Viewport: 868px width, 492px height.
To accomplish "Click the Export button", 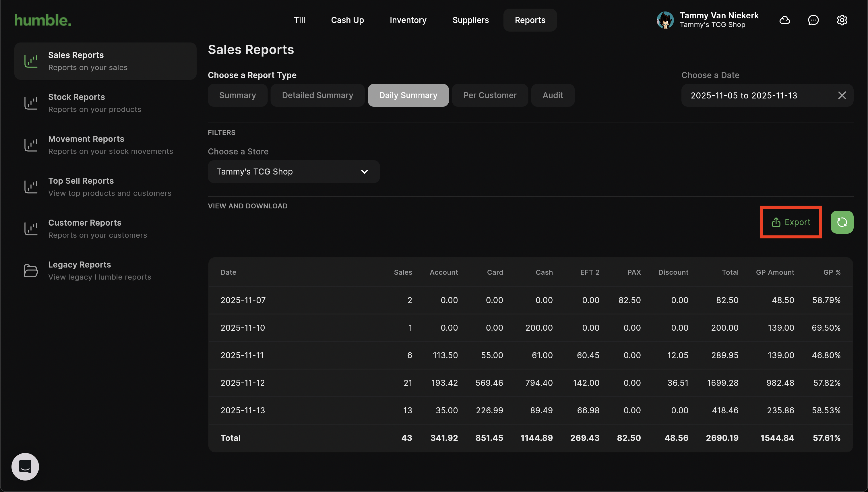I will click(x=790, y=222).
